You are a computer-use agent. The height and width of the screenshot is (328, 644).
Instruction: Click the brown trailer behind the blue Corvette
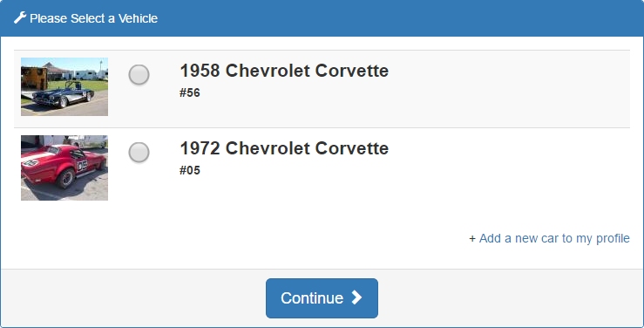coord(34,79)
